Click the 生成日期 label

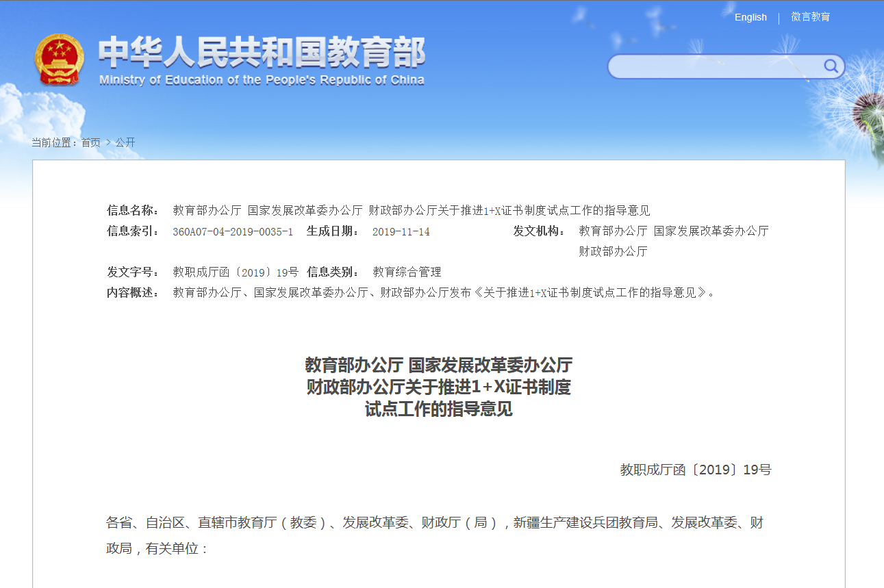[x=333, y=231]
